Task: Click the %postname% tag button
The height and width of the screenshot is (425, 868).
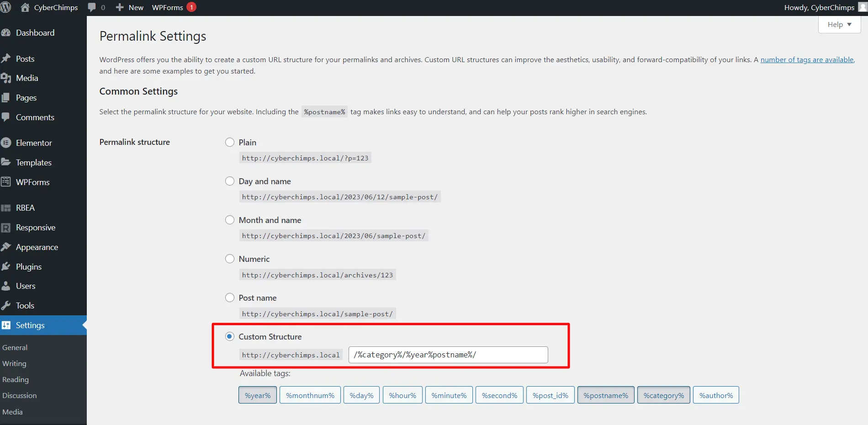Action: coord(606,395)
